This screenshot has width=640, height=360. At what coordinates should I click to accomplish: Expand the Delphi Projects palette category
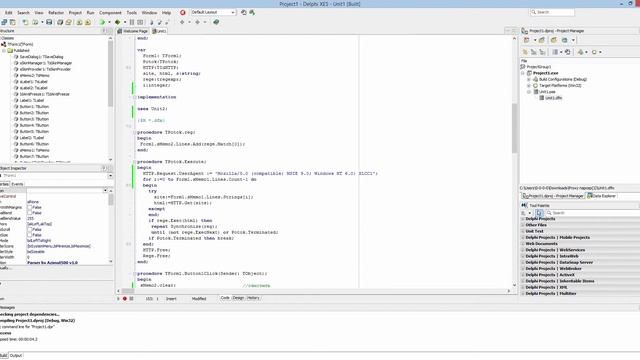coord(523,219)
